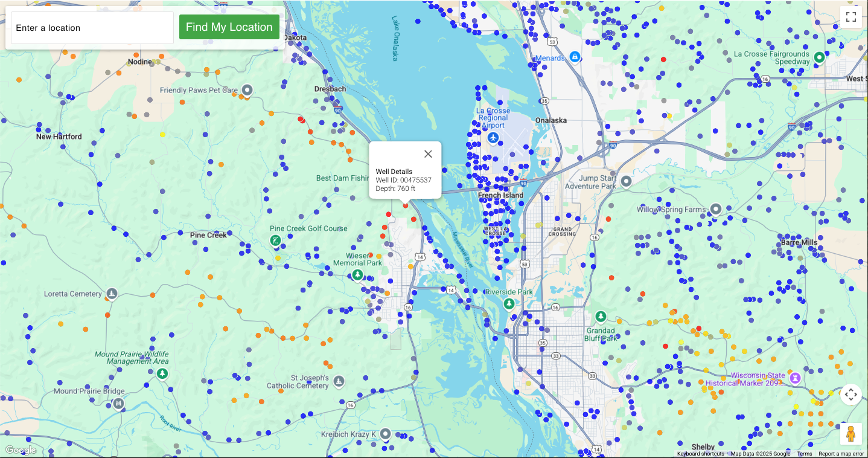Click the Pegman Street View icon
This screenshot has height=458, width=868.
coord(850,433)
